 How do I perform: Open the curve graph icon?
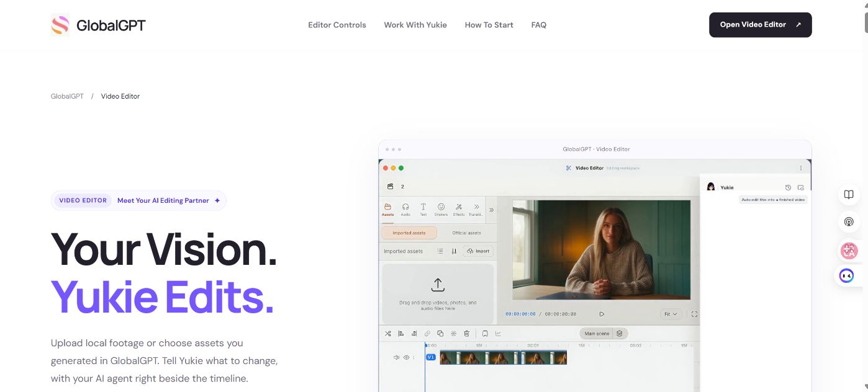pyautogui.click(x=498, y=334)
